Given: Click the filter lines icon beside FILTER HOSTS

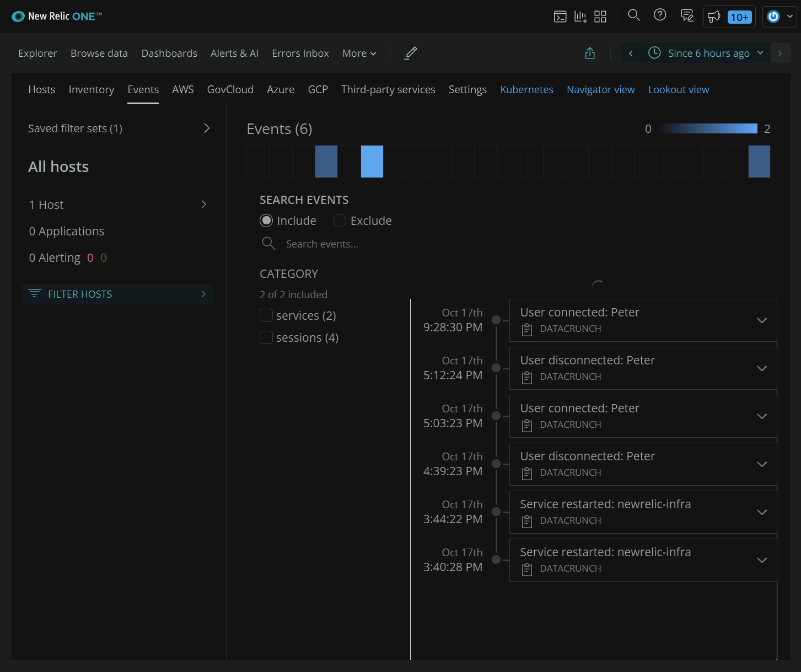Looking at the screenshot, I should [x=35, y=293].
